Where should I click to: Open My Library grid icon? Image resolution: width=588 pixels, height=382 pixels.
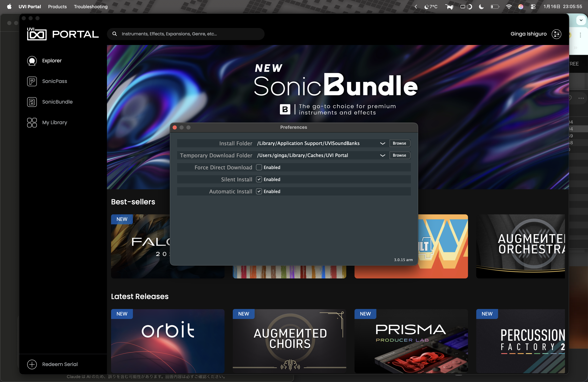coord(32,123)
